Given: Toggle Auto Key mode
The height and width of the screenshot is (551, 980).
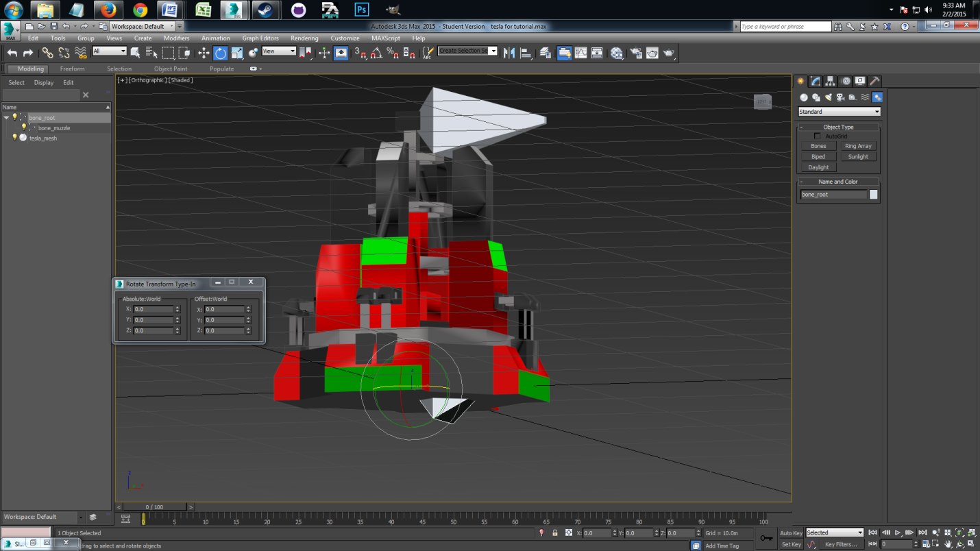Looking at the screenshot, I should pyautogui.click(x=791, y=532).
